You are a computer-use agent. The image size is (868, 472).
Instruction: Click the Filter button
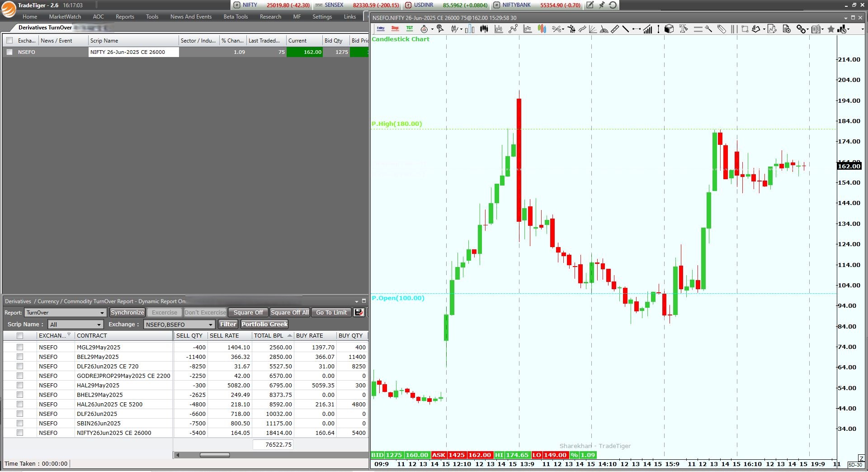click(x=228, y=324)
